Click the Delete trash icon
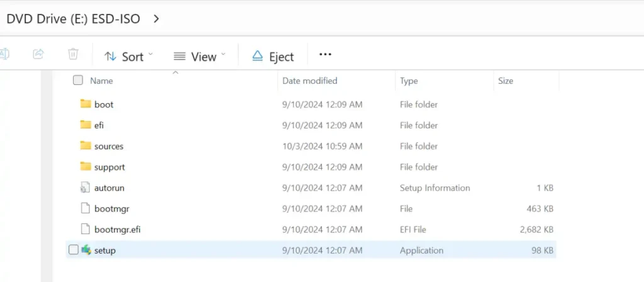Screen dimensions: 644x282 coord(73,54)
